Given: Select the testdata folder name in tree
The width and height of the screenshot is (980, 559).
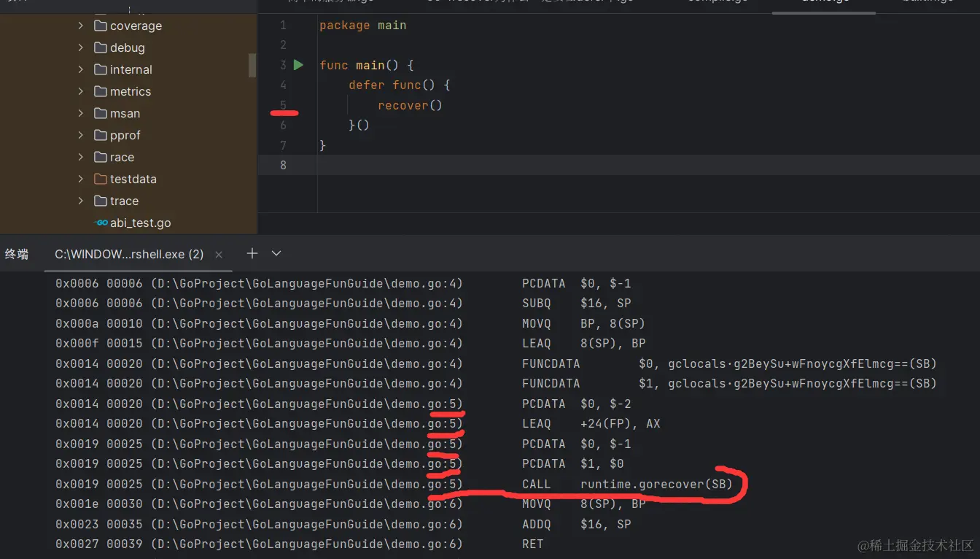Looking at the screenshot, I should click(x=133, y=180).
